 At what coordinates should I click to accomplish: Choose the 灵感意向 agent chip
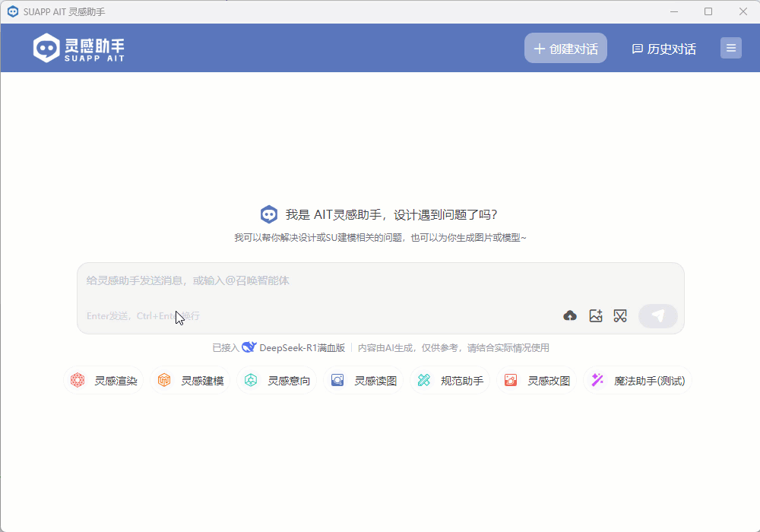(x=277, y=381)
